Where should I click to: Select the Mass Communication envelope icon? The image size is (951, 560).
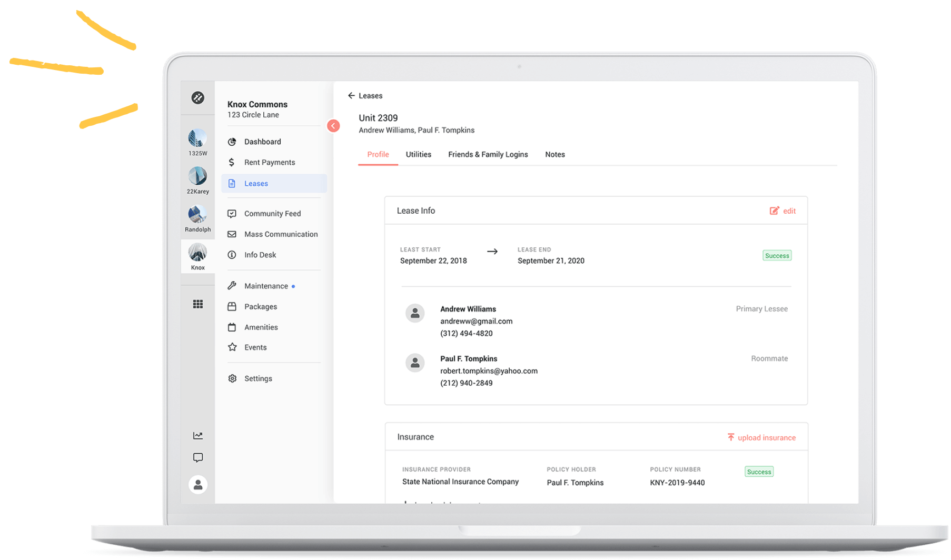232,234
